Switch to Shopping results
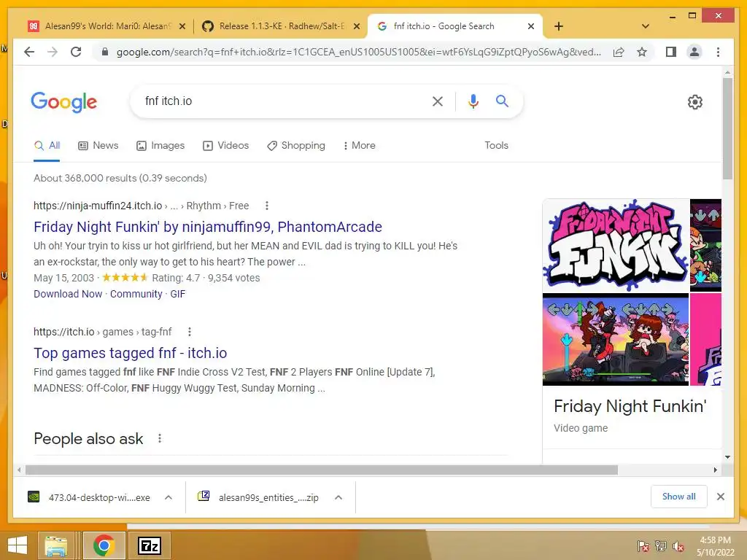This screenshot has height=560, width=747. coord(296,146)
